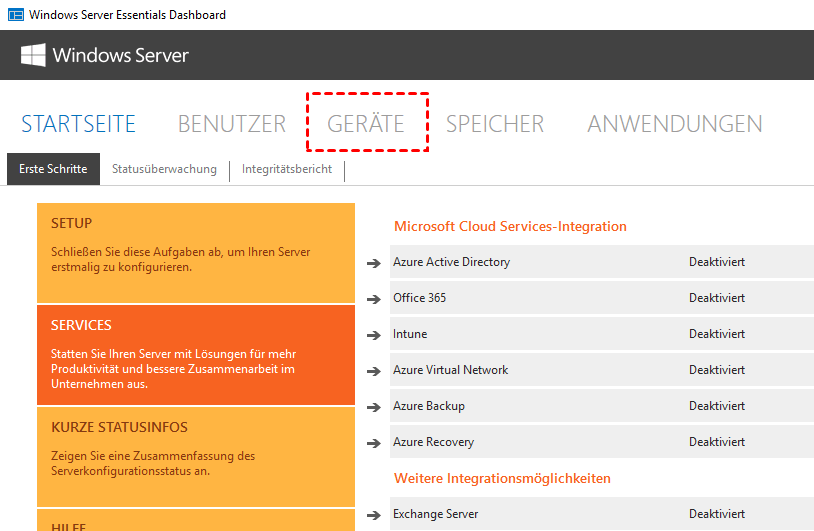The height and width of the screenshot is (531, 814).
Task: Open the Azure Virtual Network entry
Action: pyautogui.click(x=602, y=370)
